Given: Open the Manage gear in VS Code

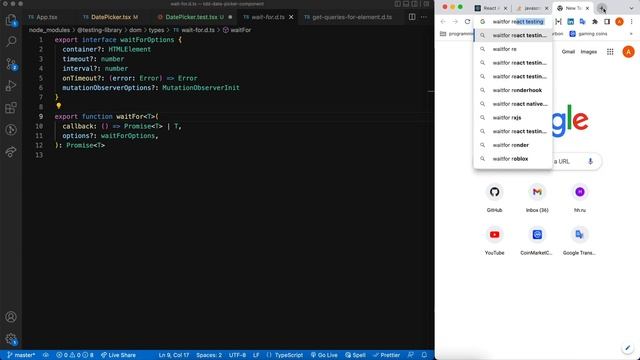Looking at the screenshot, I should pyautogui.click(x=11, y=339).
